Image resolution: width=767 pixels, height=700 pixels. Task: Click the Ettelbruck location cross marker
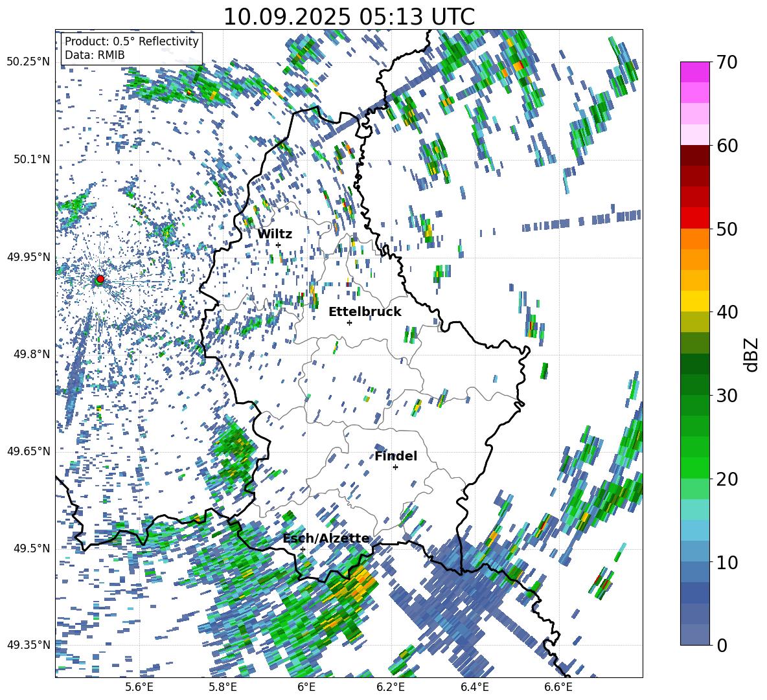[x=349, y=322]
